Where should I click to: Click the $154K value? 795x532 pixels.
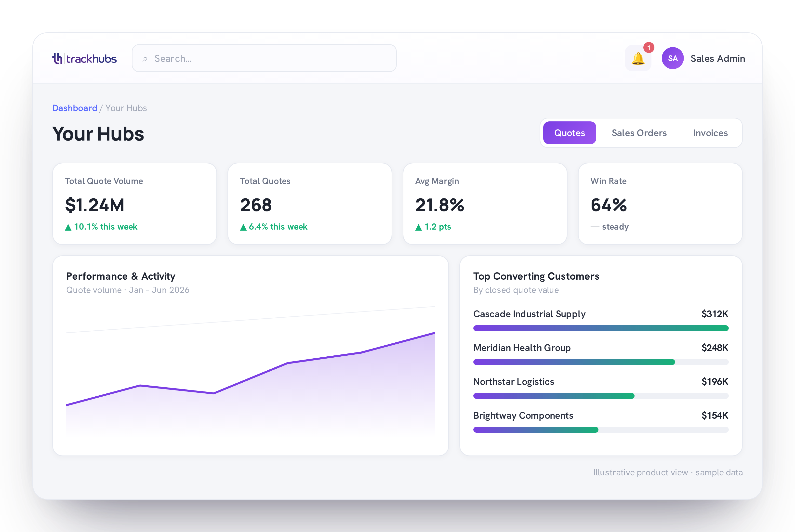click(715, 416)
